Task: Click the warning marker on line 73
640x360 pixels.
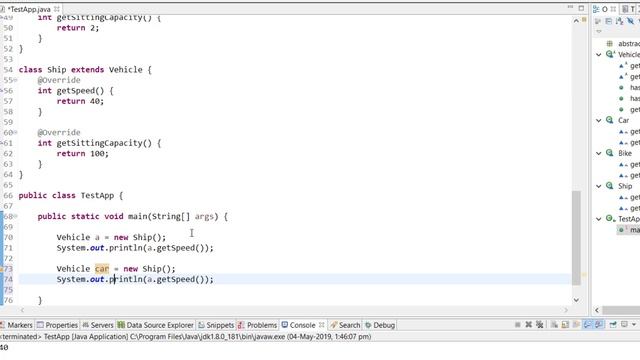Action: pyautogui.click(x=2, y=269)
